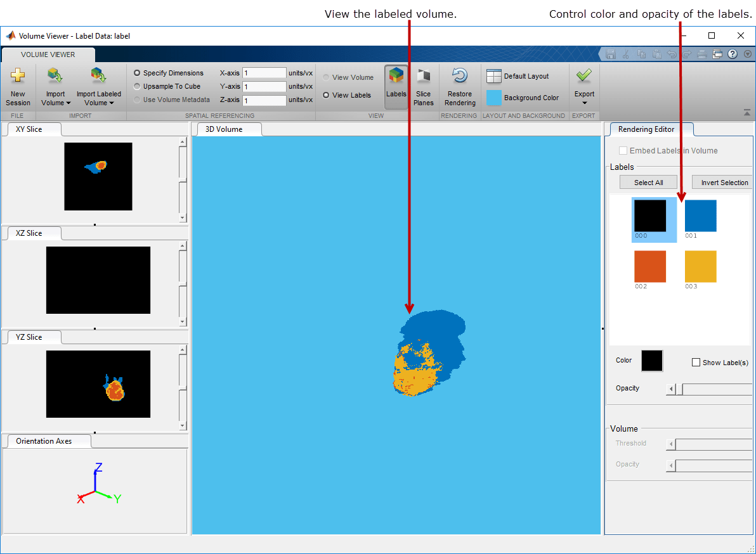The image size is (756, 554).
Task: Expand the Export dropdown arrow
Action: pos(584,103)
